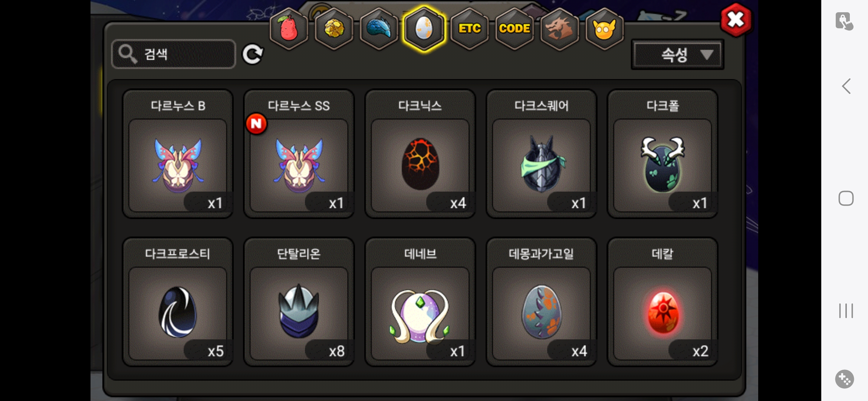The image size is (868, 401).
Task: Click the refresh arrow beside search
Action: [x=253, y=54]
